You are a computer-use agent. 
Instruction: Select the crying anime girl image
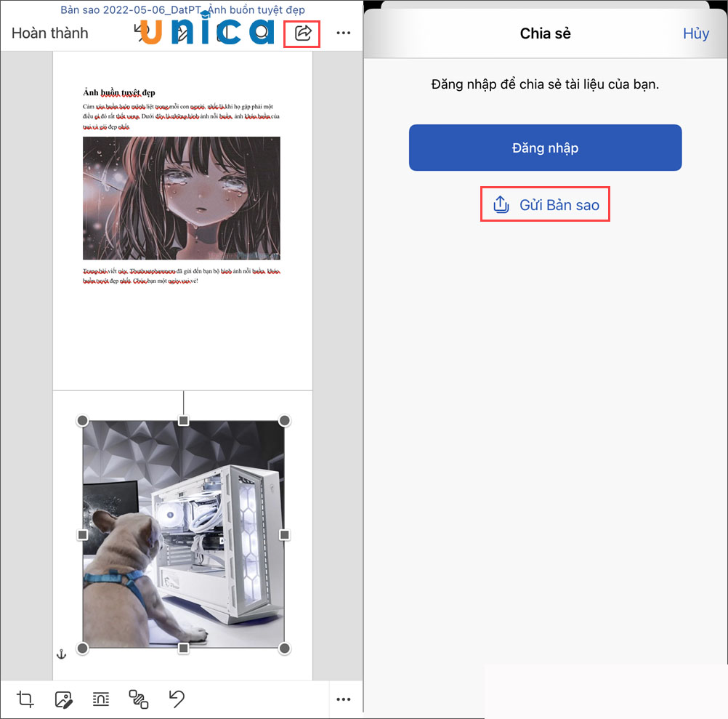[182, 198]
